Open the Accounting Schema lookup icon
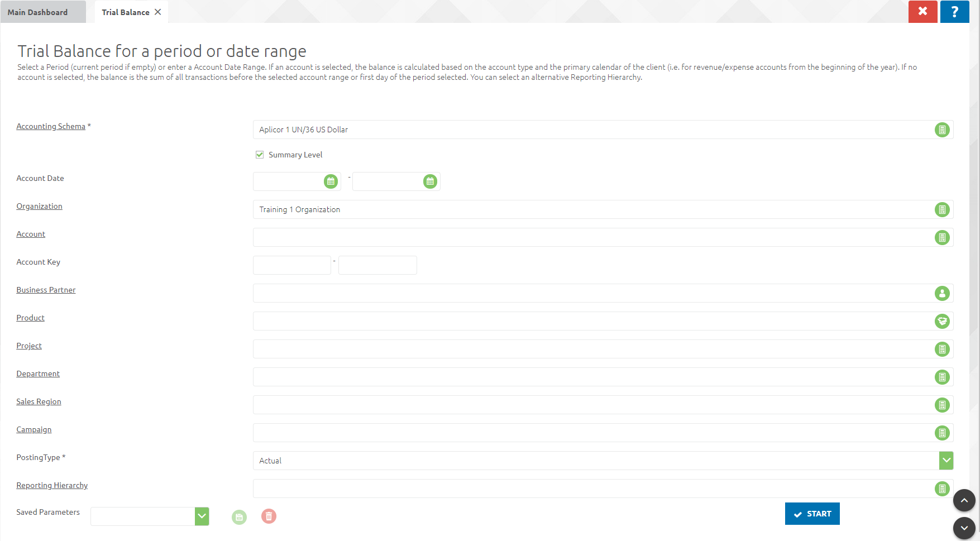The height and width of the screenshot is (541, 980). coord(941,130)
